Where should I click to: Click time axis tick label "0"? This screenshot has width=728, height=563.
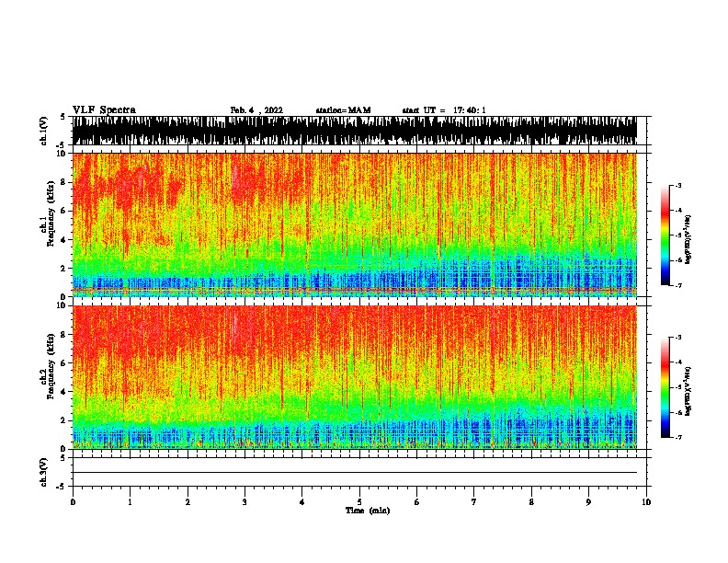pos(73,502)
